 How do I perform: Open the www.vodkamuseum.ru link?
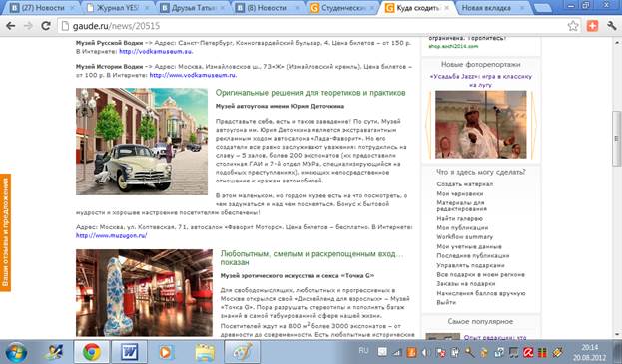tap(193, 75)
